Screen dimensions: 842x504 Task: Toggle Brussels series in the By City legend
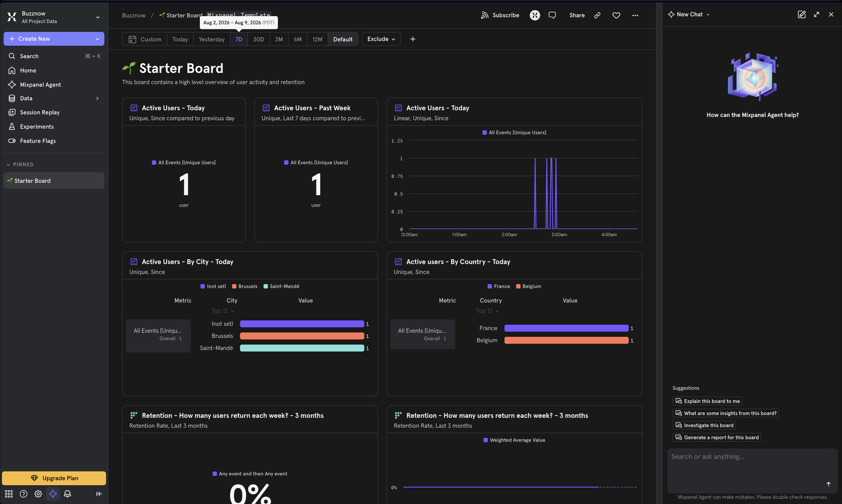point(244,286)
